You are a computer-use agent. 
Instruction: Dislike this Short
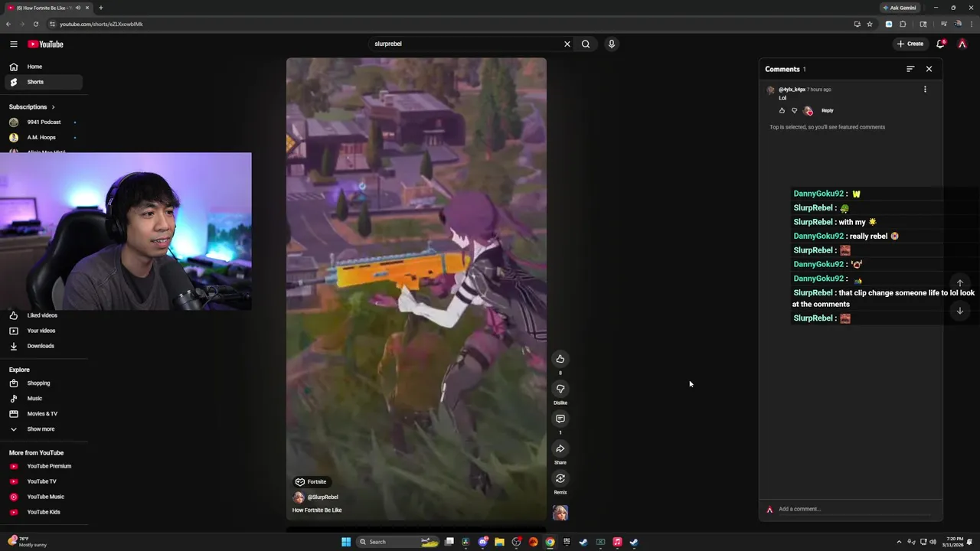point(560,389)
